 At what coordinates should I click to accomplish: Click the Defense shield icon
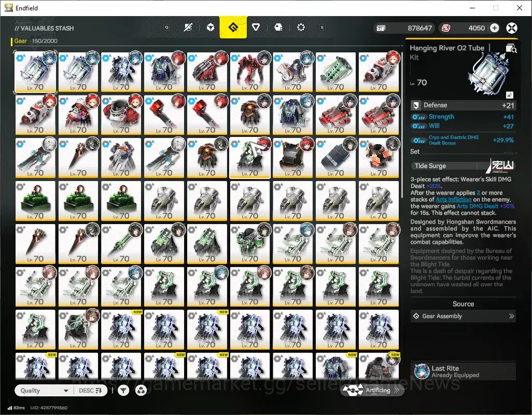[416, 105]
